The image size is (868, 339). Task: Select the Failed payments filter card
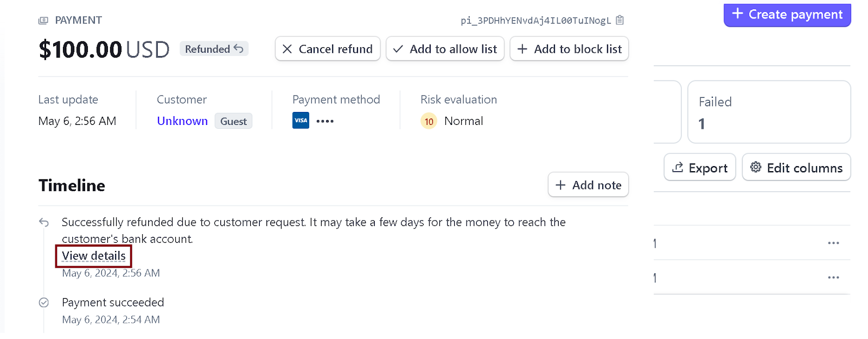point(769,112)
